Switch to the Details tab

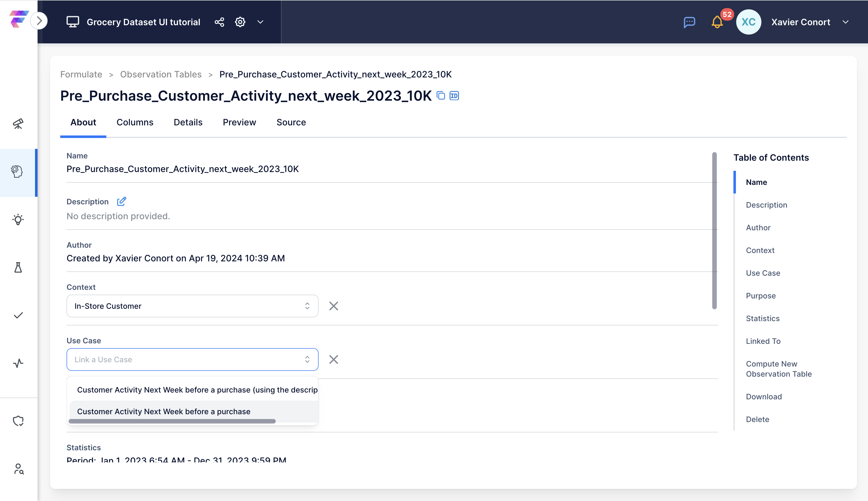(188, 122)
